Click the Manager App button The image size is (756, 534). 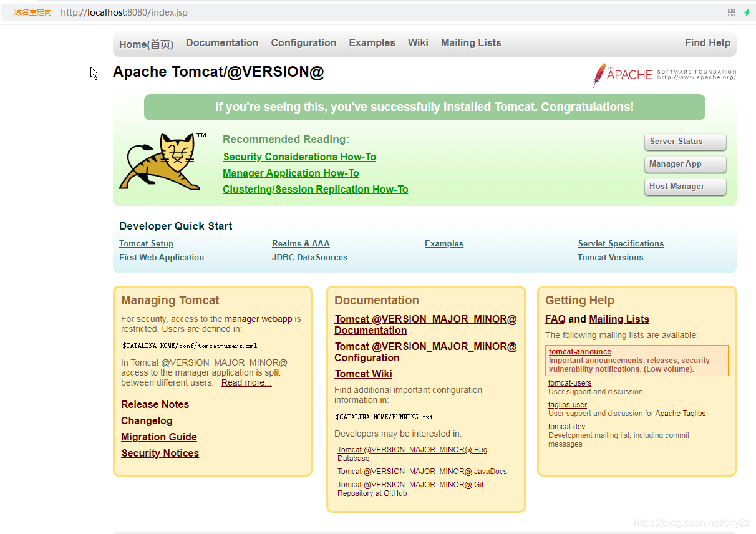[686, 164]
